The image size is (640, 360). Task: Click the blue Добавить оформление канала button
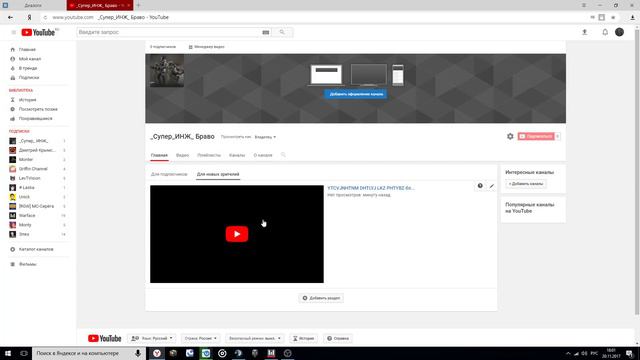point(356,94)
